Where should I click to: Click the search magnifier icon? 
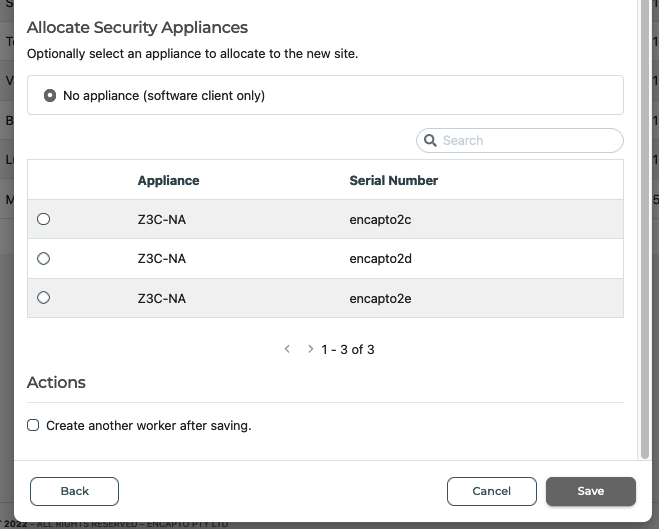430,140
